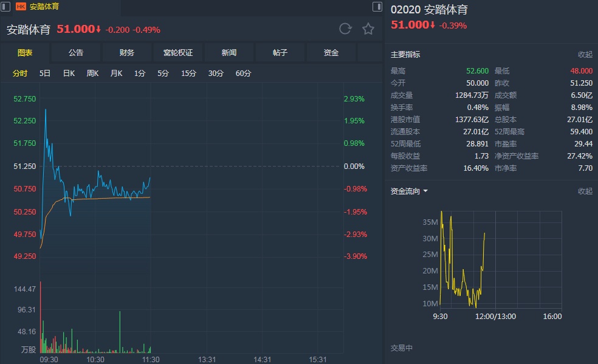The image size is (598, 364).
Task: Click the 市盈率 value 29.44
Action: click(583, 144)
